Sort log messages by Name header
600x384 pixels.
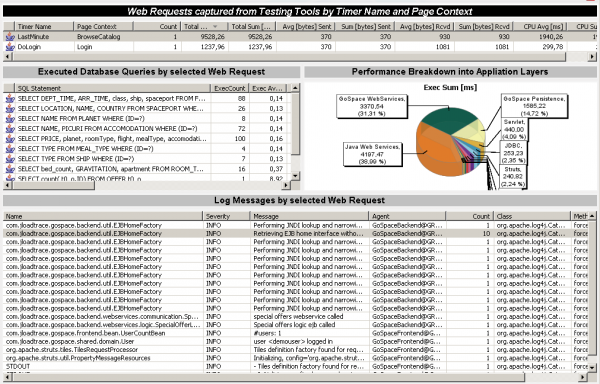coord(103,216)
